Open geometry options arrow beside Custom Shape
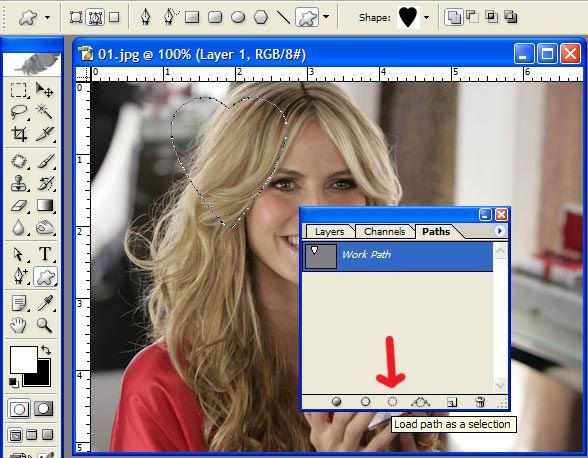588x458 pixels. click(326, 17)
